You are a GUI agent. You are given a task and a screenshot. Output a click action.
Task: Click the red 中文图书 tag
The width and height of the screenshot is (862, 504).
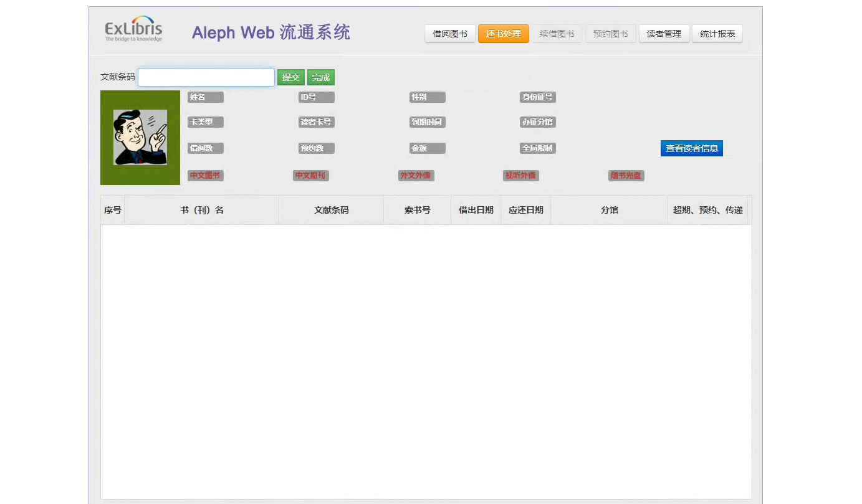(x=206, y=176)
